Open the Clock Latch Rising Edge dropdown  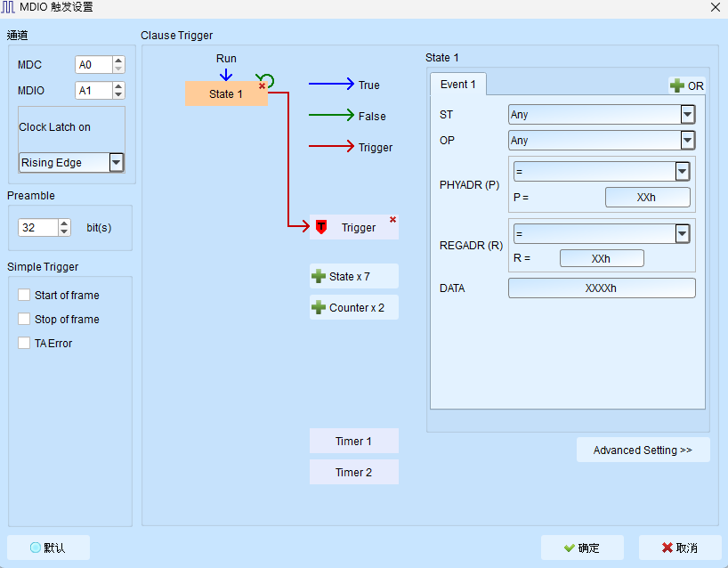pyautogui.click(x=116, y=163)
